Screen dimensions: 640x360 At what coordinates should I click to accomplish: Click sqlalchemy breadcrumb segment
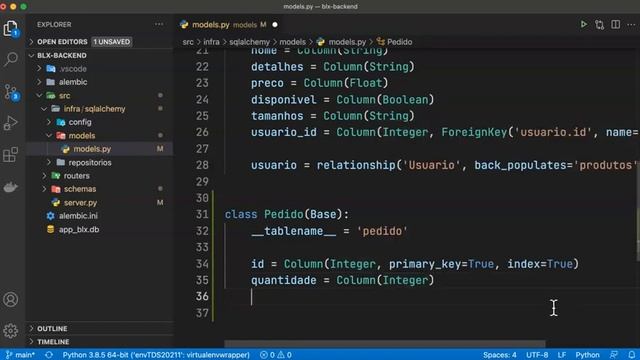coord(249,42)
